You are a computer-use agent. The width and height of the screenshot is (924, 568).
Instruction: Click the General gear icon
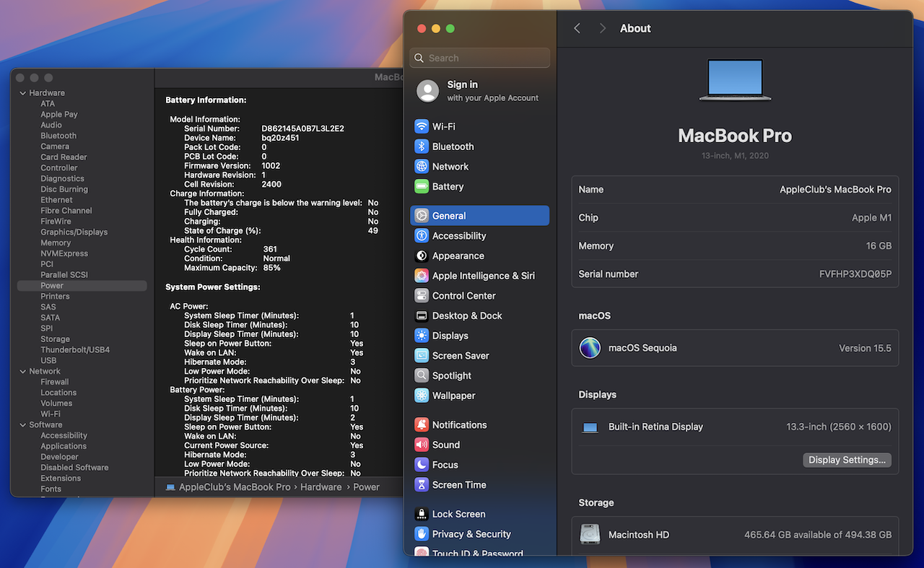pyautogui.click(x=422, y=216)
